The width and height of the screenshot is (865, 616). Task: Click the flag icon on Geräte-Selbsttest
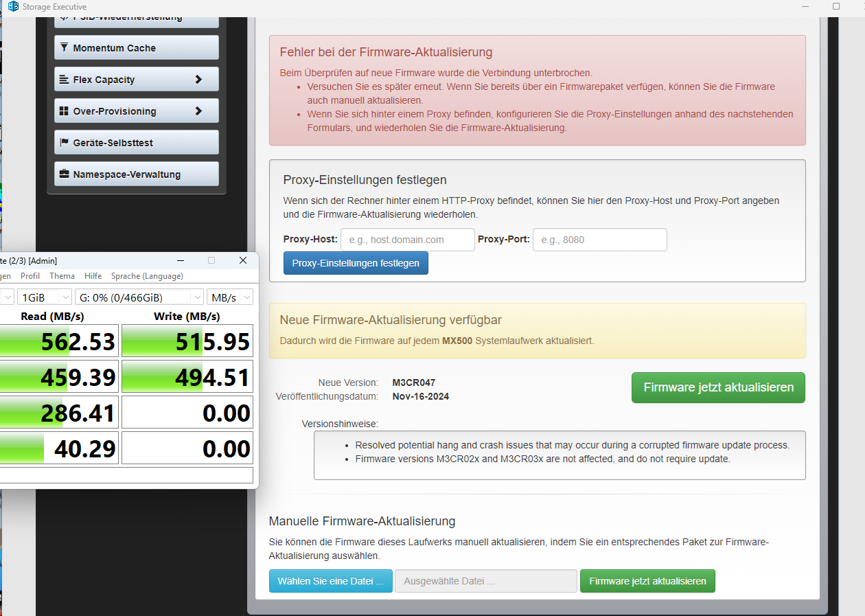coord(64,142)
